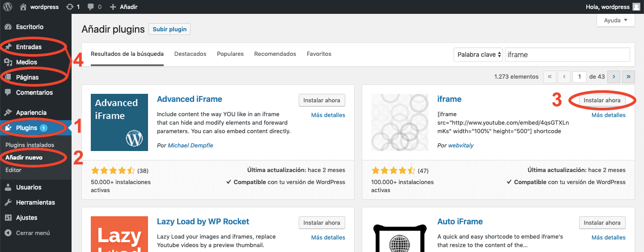The width and height of the screenshot is (644, 252).
Task: Open the Hola, wordpress account menu
Action: tap(613, 7)
